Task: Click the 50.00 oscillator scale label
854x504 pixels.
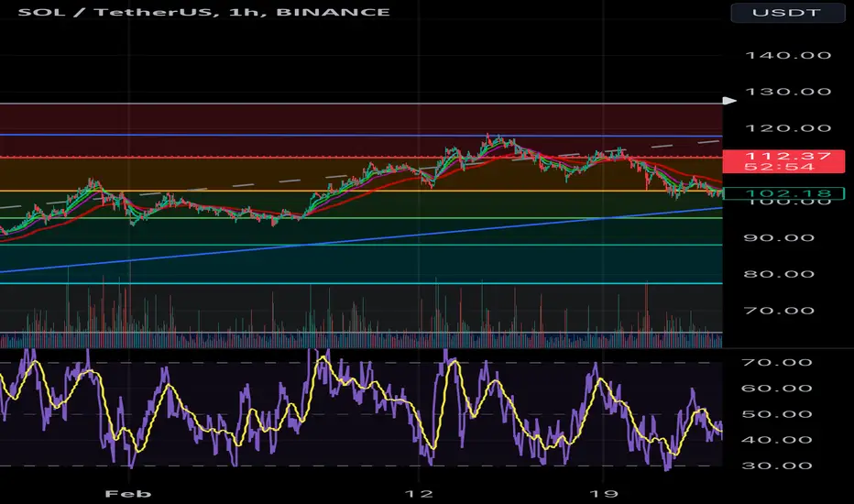Action: coord(777,414)
